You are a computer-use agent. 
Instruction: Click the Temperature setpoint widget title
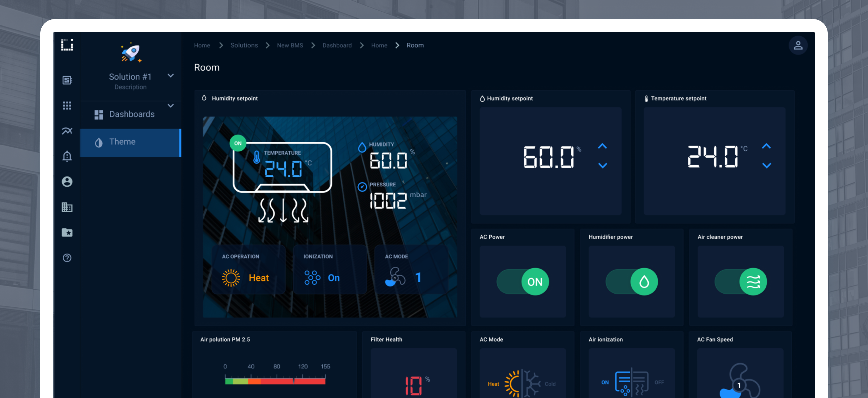click(x=679, y=98)
